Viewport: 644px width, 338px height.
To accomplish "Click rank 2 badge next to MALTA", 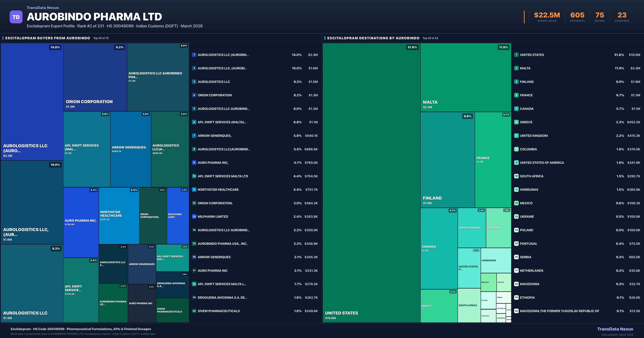I will pos(516,68).
